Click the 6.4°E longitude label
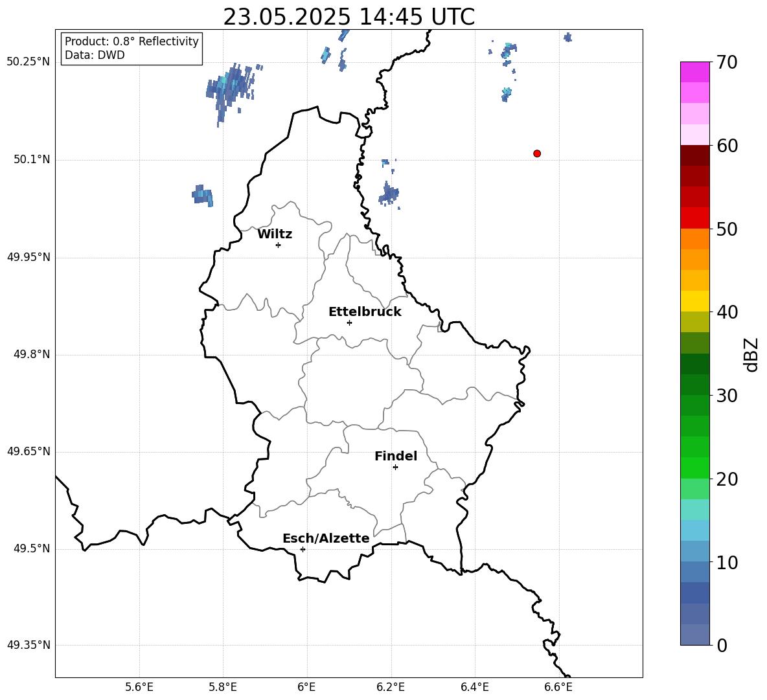Viewport: 767px width, 700px height. [x=474, y=687]
